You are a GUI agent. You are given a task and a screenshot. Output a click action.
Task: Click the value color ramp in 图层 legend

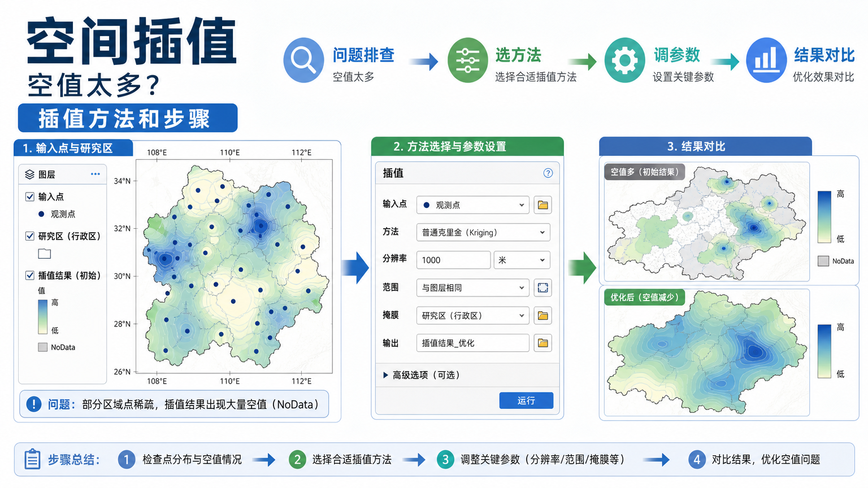42,317
